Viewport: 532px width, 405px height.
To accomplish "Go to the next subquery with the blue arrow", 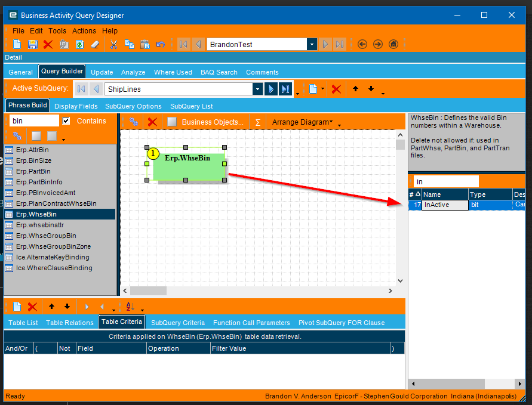I will pyautogui.click(x=270, y=89).
